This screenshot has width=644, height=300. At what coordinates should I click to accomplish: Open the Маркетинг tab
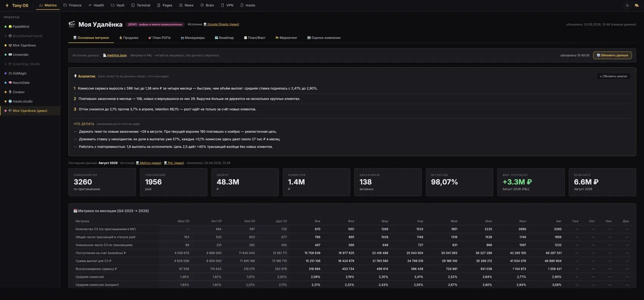[286, 38]
